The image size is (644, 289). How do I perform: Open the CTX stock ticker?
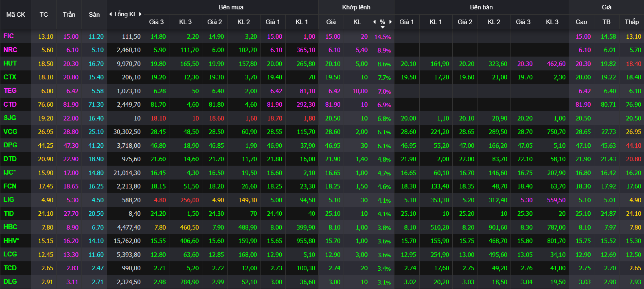click(x=10, y=77)
